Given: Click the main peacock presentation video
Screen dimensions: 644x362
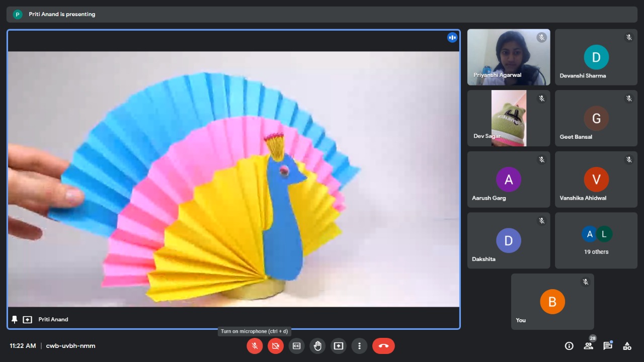Looking at the screenshot, I should (x=233, y=179).
